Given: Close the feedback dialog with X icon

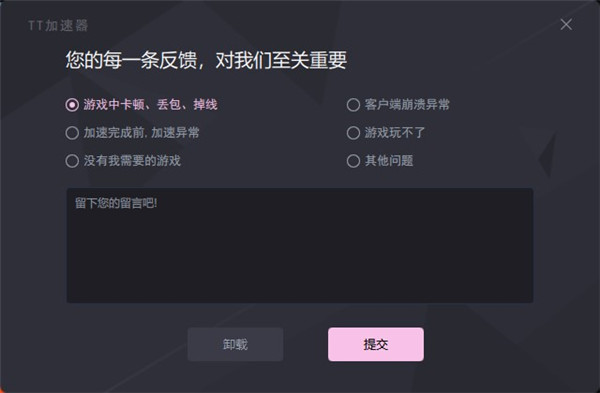Looking at the screenshot, I should [x=566, y=24].
